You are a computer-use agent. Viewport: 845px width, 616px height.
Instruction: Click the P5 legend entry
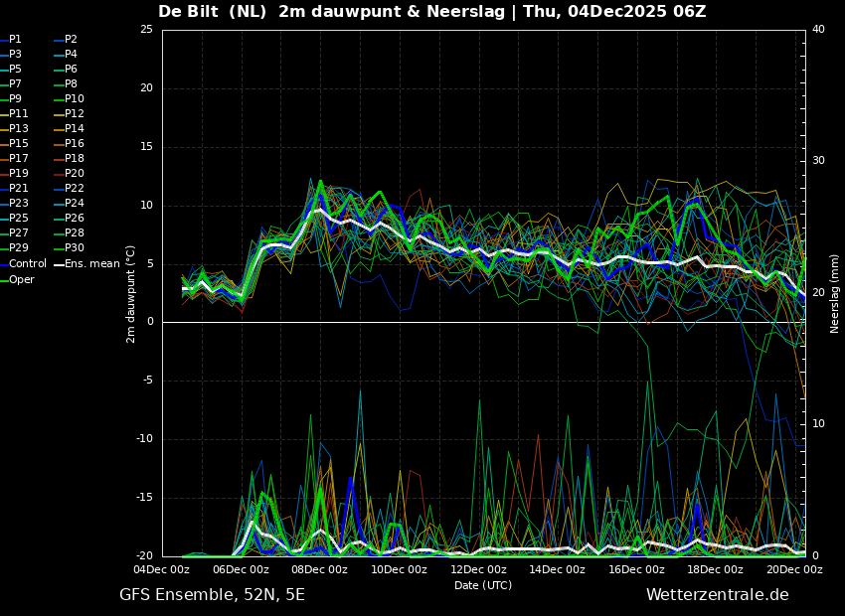(11, 69)
